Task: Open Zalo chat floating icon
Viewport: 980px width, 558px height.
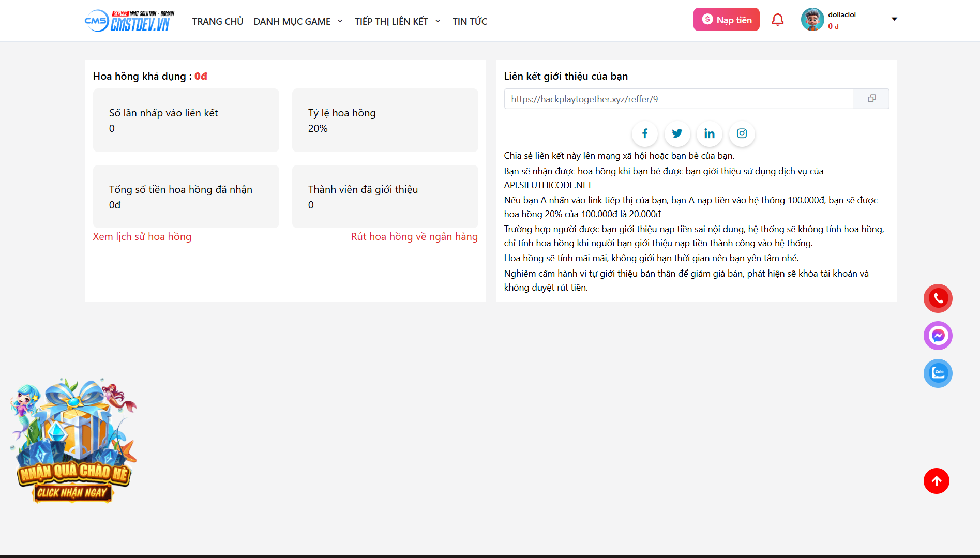Action: 938,373
